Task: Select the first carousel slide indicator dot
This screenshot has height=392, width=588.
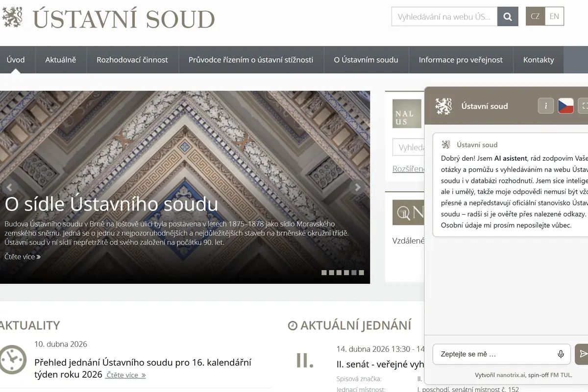Action: pyautogui.click(x=324, y=272)
